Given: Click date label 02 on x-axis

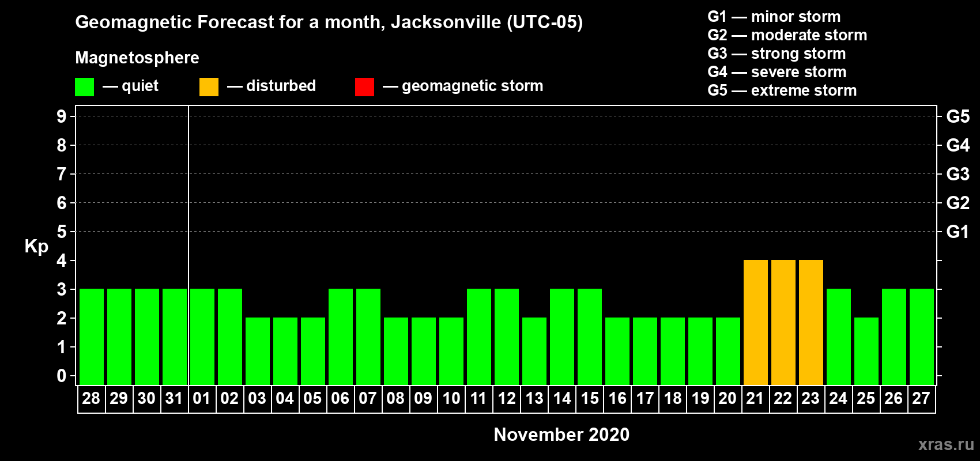Looking at the screenshot, I should click(x=229, y=398).
